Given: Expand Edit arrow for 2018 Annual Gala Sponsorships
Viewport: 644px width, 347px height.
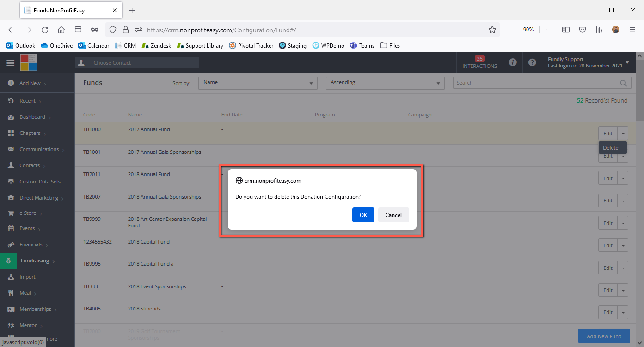Looking at the screenshot, I should point(623,201).
